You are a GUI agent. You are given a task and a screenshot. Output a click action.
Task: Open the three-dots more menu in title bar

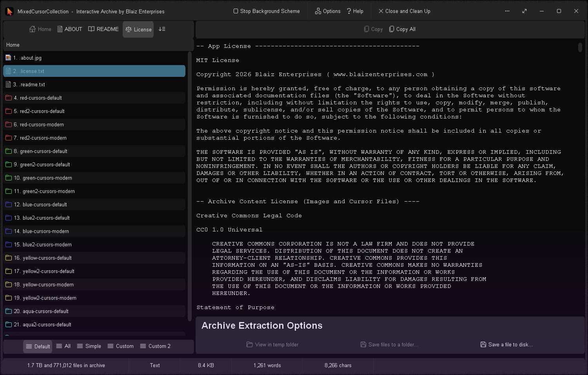(507, 11)
